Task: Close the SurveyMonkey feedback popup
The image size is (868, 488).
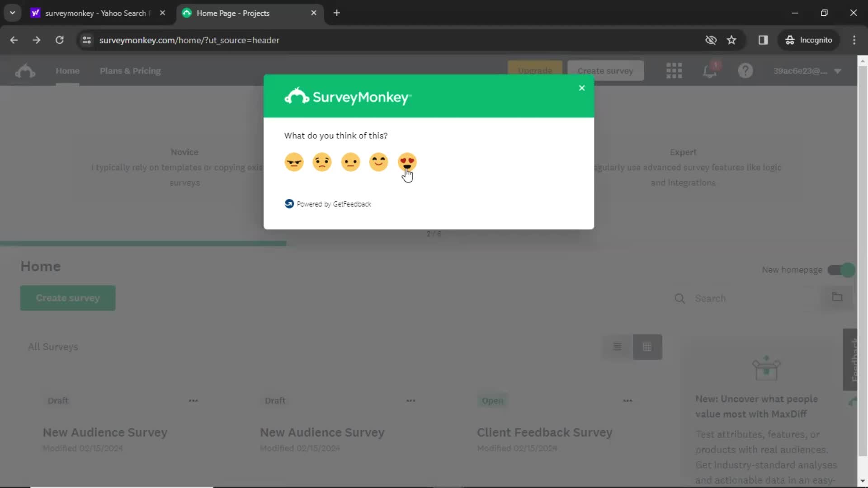Action: pos(582,88)
